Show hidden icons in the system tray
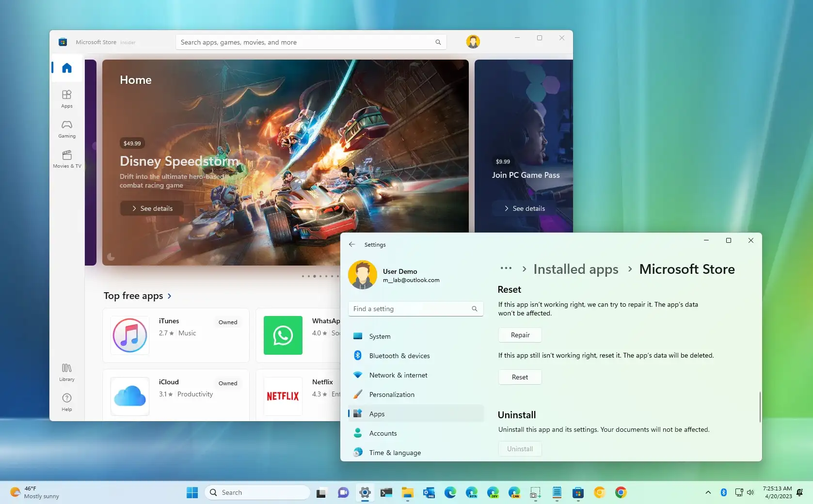Viewport: 813px width, 504px height. point(708,492)
